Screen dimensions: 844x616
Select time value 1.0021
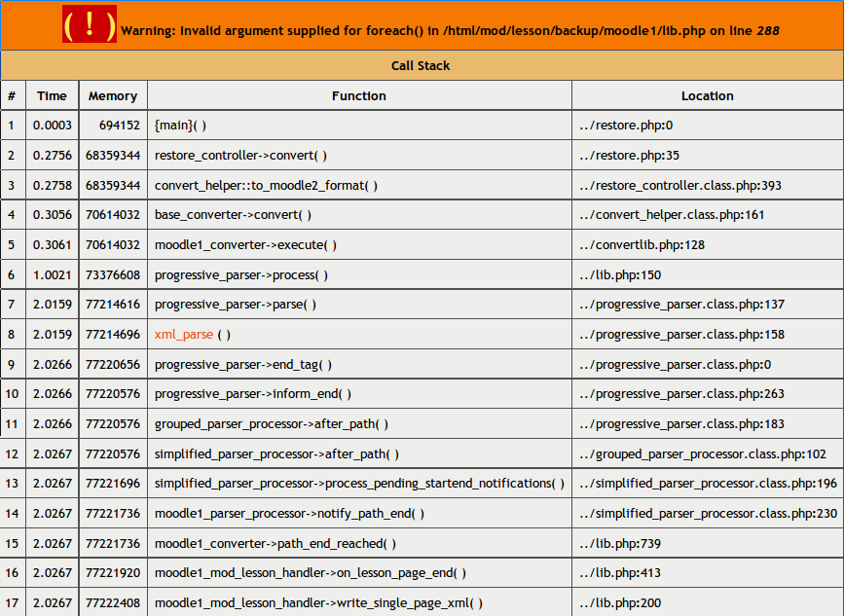pos(53,275)
